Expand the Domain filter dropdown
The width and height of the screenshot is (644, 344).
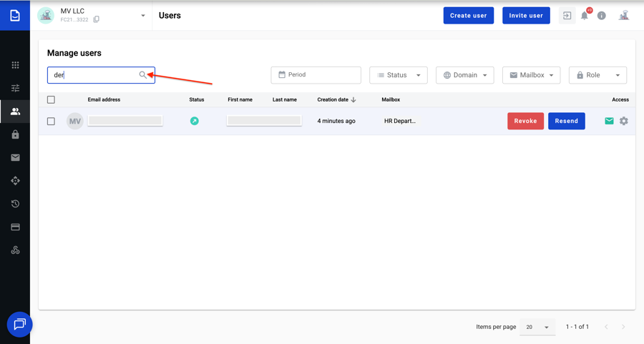click(x=465, y=75)
